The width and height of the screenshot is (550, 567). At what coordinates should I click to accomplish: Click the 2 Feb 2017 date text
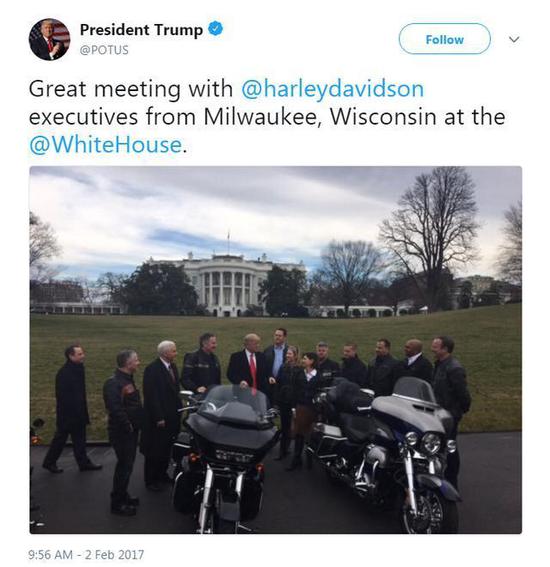click(x=114, y=554)
